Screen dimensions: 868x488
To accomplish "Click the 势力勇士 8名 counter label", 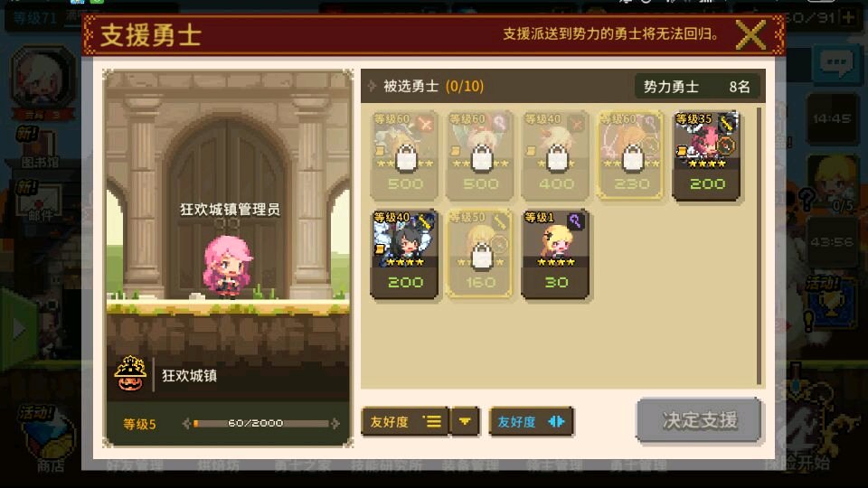I will coord(697,87).
